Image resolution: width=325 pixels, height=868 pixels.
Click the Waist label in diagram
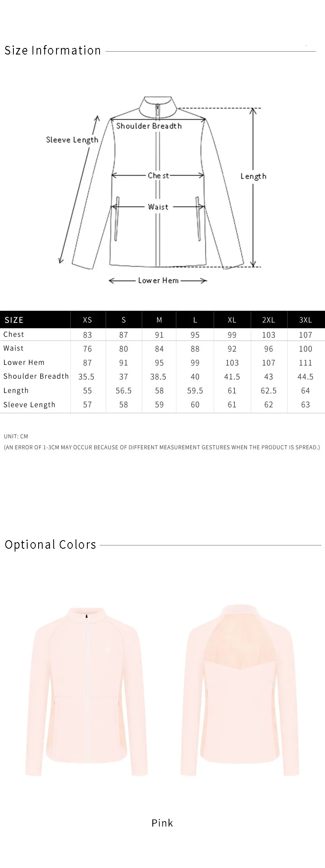[x=158, y=207]
